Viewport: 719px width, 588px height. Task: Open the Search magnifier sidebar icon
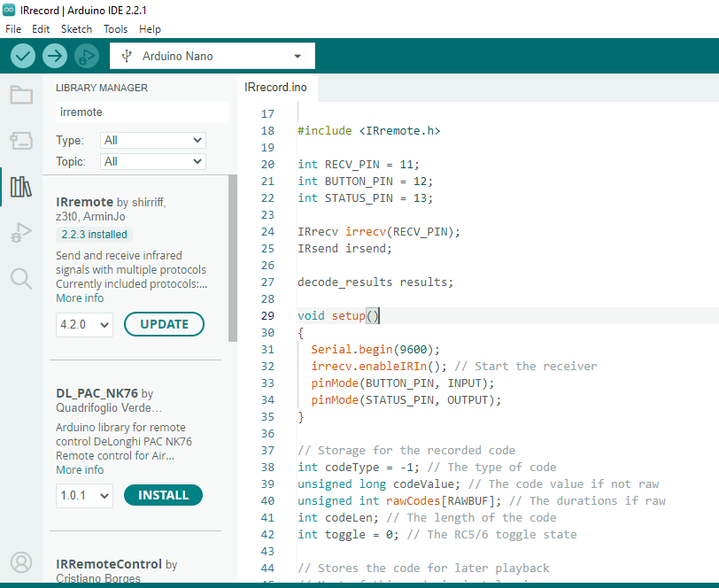[x=21, y=278]
